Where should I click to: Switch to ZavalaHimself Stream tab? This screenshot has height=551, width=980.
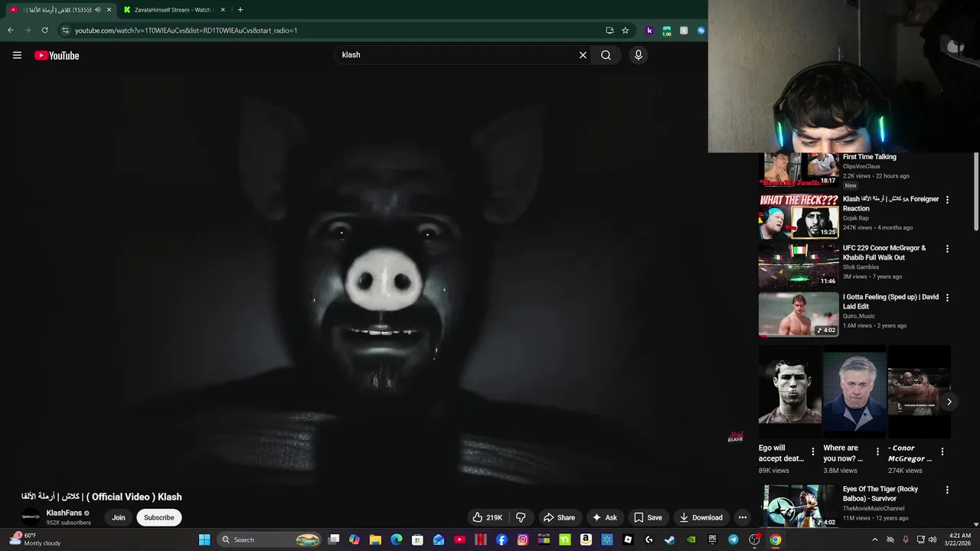pyautogui.click(x=172, y=10)
